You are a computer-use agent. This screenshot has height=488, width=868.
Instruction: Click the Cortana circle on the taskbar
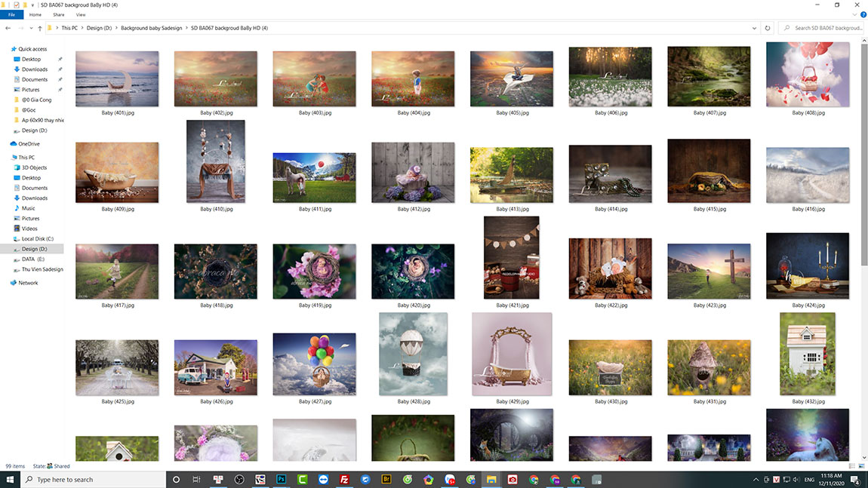point(176,480)
